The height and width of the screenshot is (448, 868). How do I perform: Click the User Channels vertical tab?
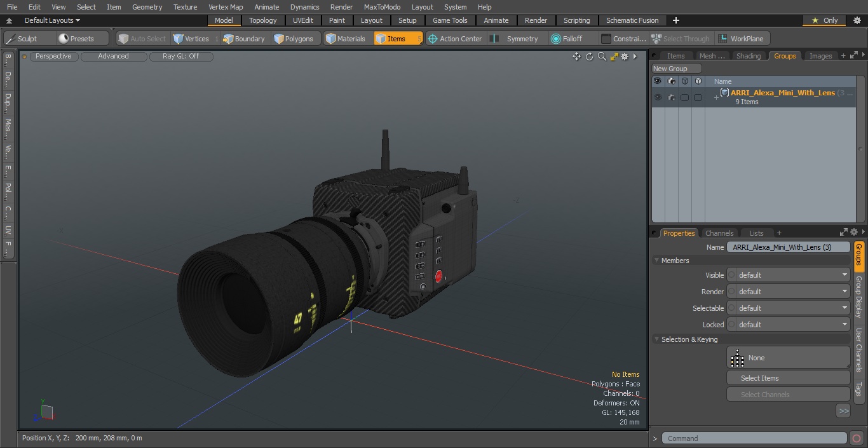pos(858,350)
